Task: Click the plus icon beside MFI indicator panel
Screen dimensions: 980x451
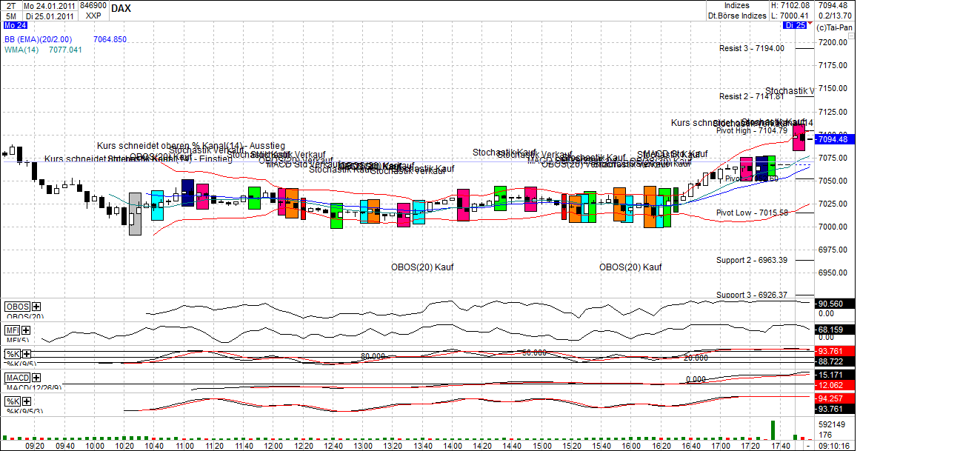Action: click(25, 331)
